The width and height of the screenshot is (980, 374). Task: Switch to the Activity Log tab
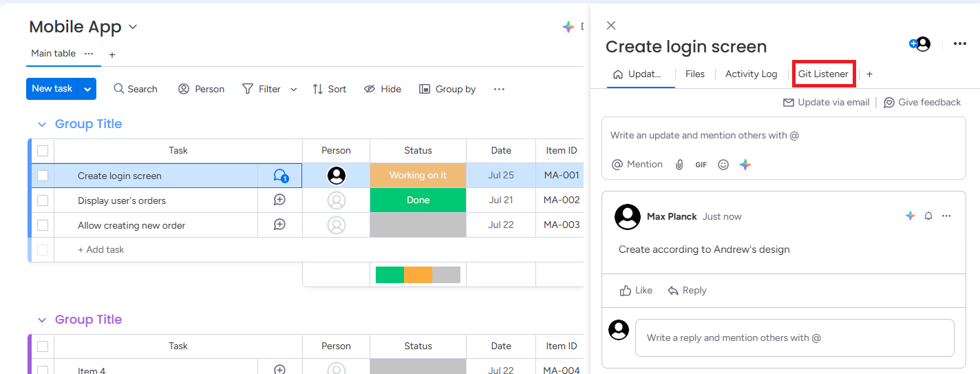[751, 74]
